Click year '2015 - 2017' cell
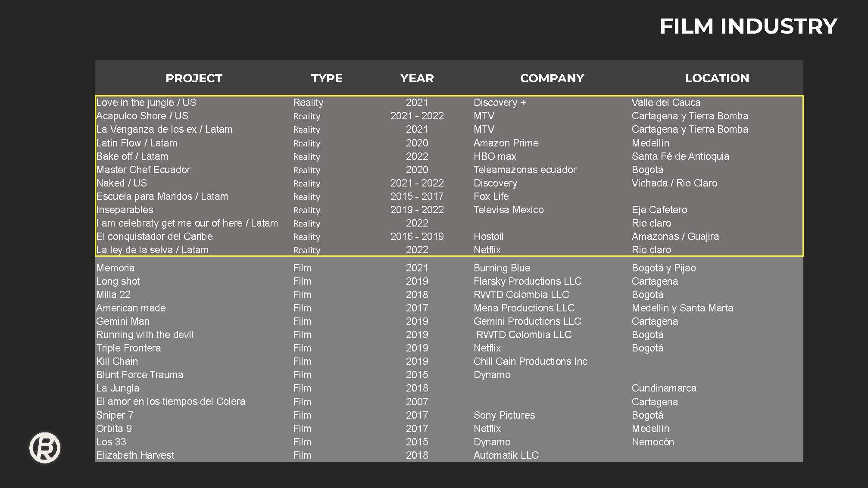The height and width of the screenshot is (488, 868). [x=417, y=196]
